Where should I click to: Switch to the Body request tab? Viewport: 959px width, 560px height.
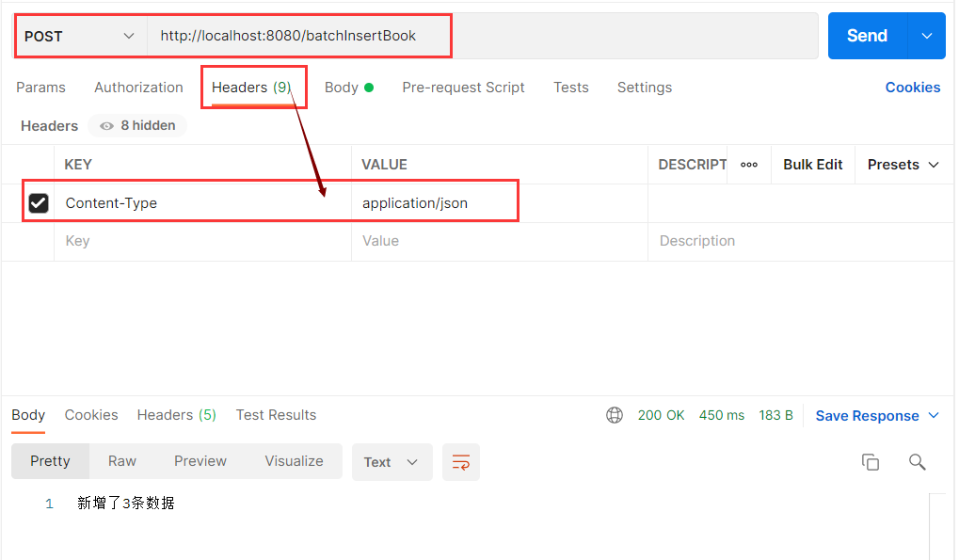(343, 87)
